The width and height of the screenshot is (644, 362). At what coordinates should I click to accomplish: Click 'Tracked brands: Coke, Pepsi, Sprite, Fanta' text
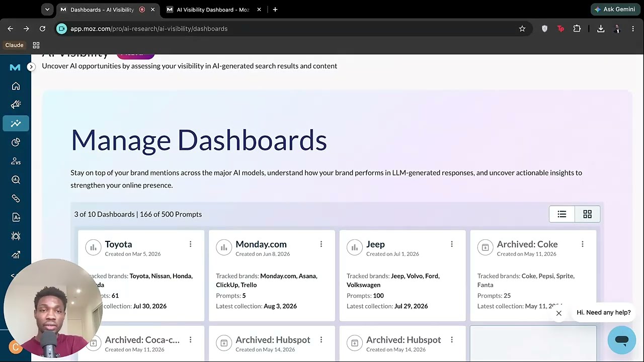pos(526,281)
